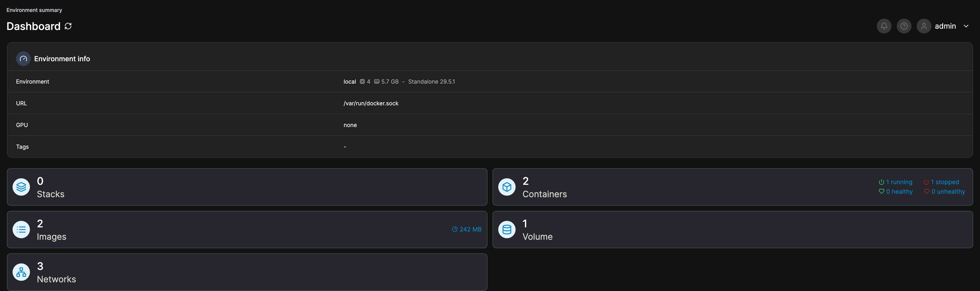This screenshot has height=291, width=980.
Task: Click the Stacks count '0'
Action: [40, 181]
